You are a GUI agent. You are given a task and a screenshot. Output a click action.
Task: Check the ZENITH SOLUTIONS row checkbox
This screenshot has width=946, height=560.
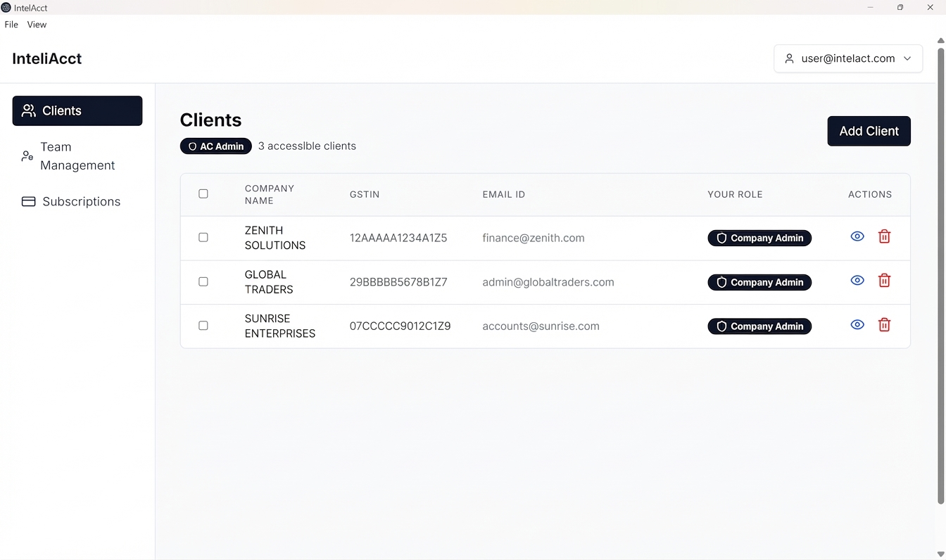(203, 237)
